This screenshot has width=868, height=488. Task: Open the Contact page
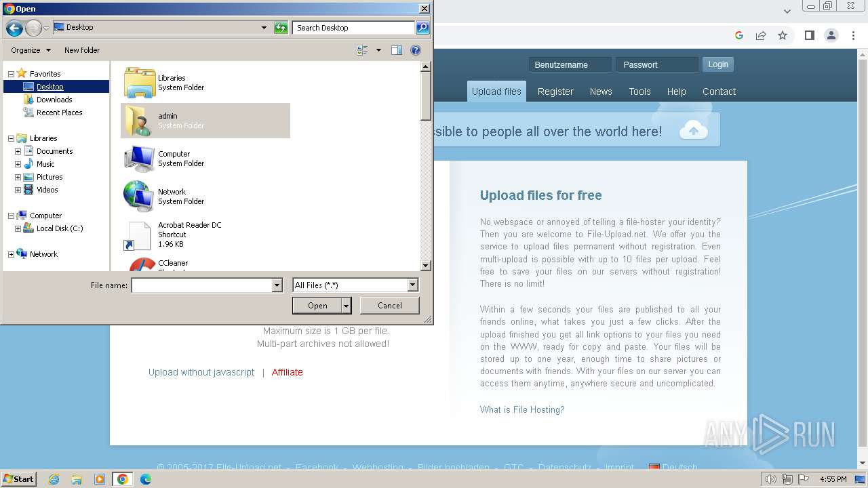tap(719, 91)
